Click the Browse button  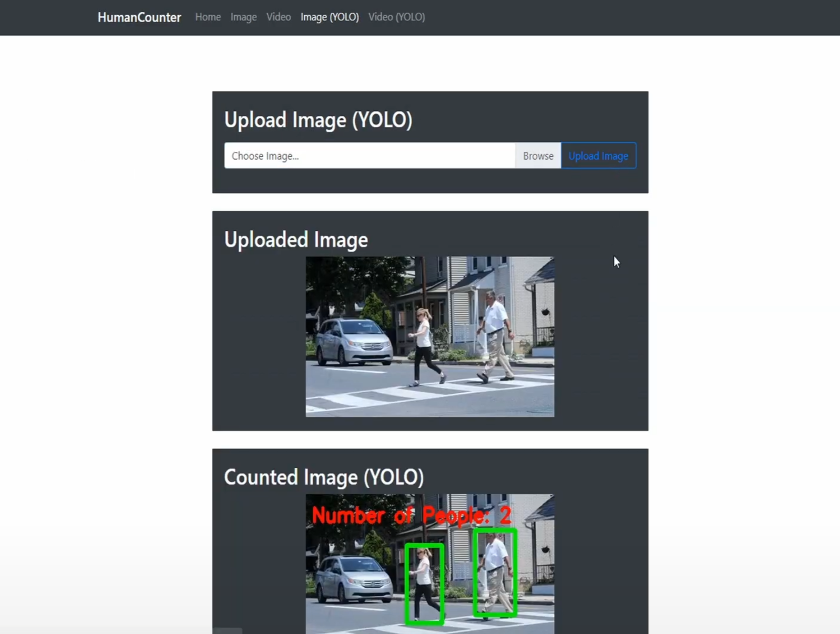click(x=538, y=156)
